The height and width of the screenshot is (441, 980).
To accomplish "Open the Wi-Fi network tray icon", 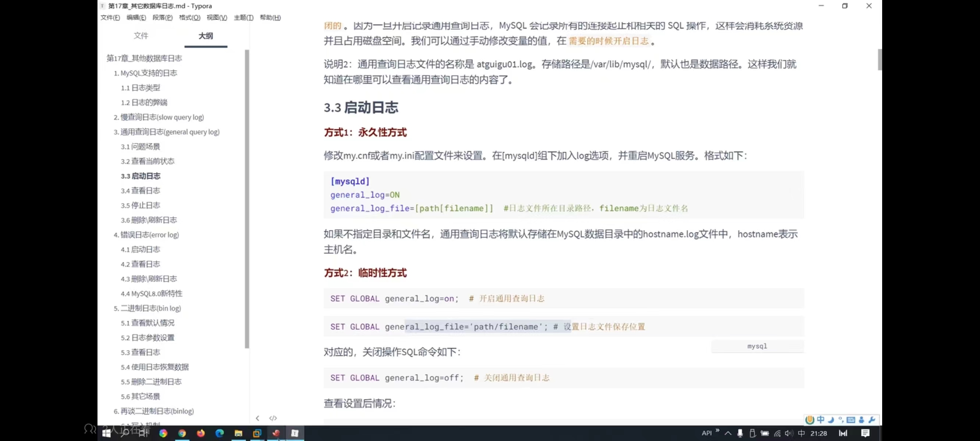I will [777, 433].
